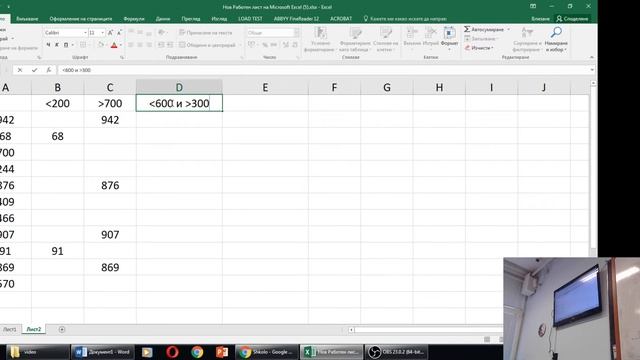640x360 pixels.
Task: Confirm the entry with the checkmark
Action: (x=34, y=70)
